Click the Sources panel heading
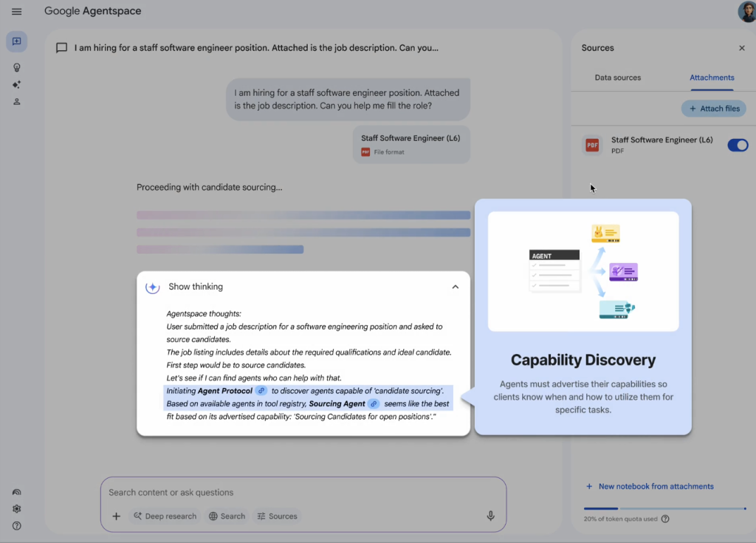The width and height of the screenshot is (756, 543). tap(597, 48)
